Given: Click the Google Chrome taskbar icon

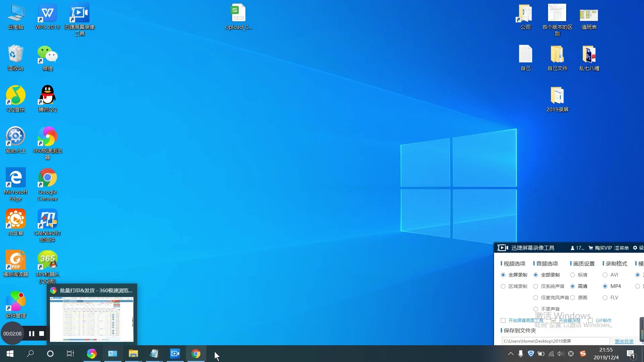Looking at the screenshot, I should [196, 354].
